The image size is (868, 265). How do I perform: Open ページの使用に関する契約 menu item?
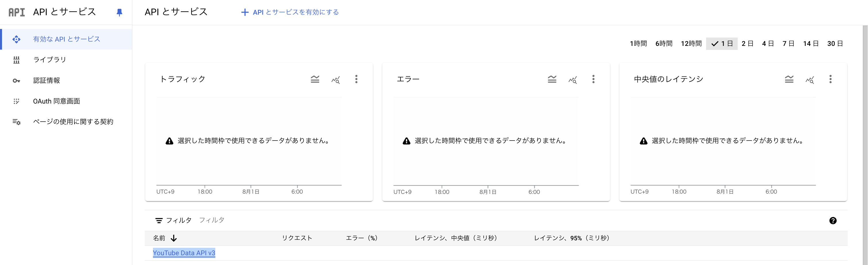click(66, 122)
